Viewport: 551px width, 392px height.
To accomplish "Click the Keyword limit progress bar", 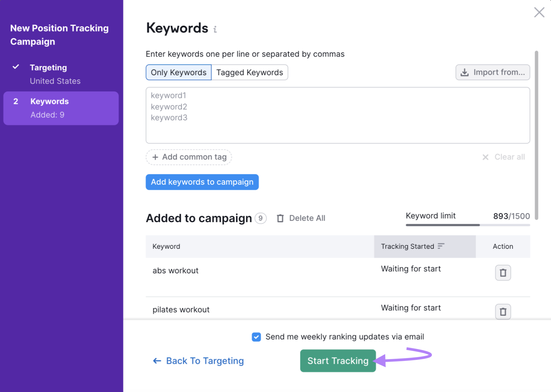I will [x=468, y=226].
